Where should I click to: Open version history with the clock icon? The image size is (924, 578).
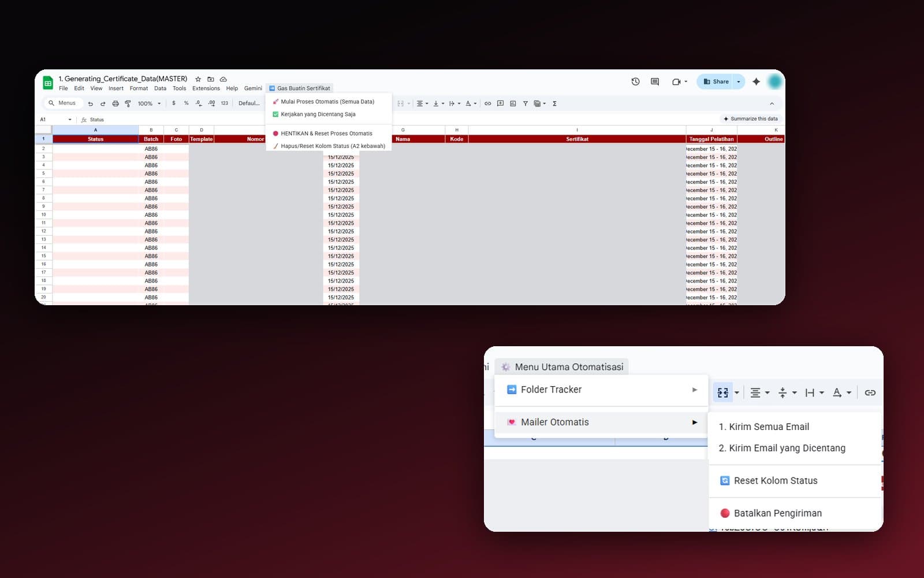click(635, 81)
